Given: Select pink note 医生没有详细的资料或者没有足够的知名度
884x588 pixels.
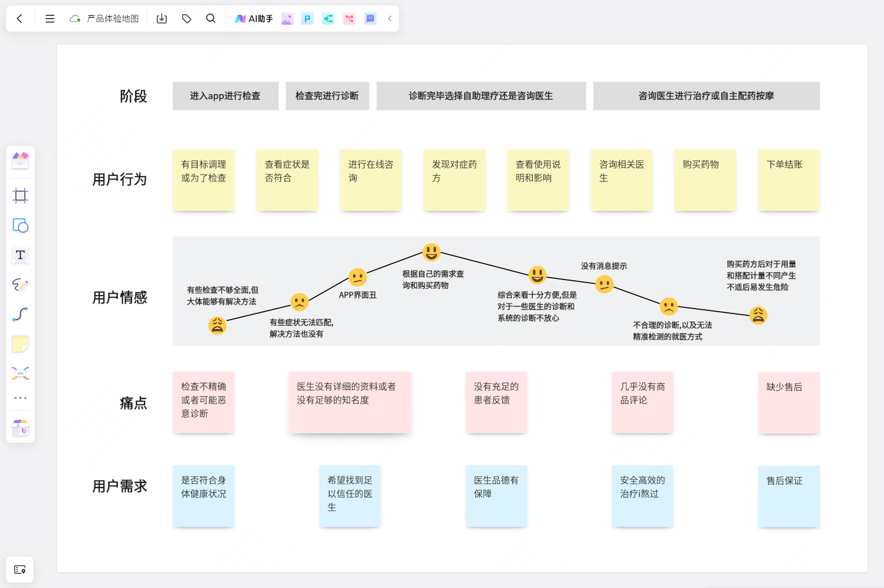Looking at the screenshot, I should [350, 402].
